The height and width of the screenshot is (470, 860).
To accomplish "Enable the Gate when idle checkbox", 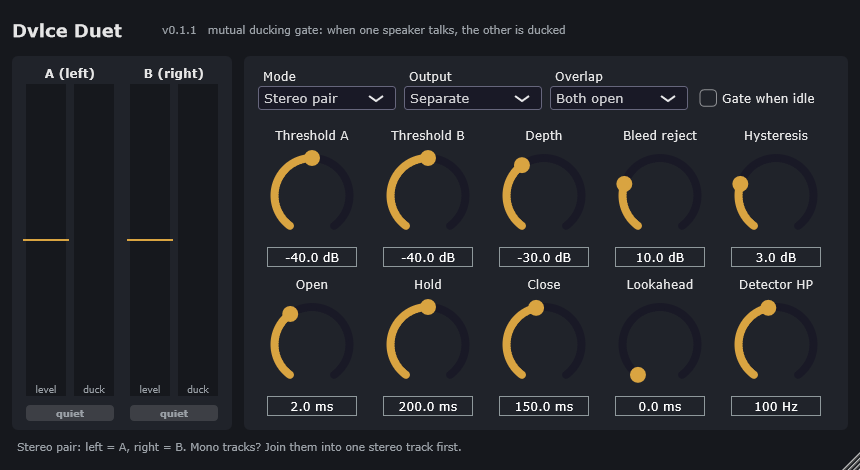I will pyautogui.click(x=708, y=98).
